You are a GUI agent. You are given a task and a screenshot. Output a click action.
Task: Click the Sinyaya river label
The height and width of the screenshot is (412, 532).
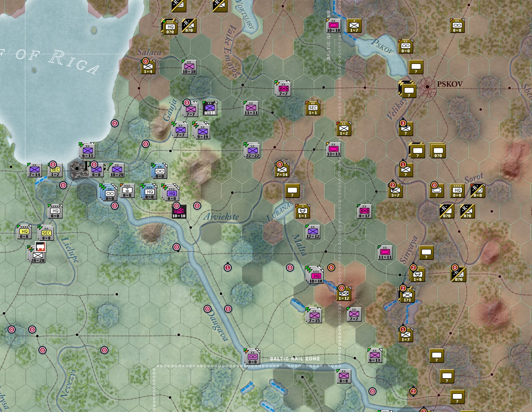[x=409, y=249]
